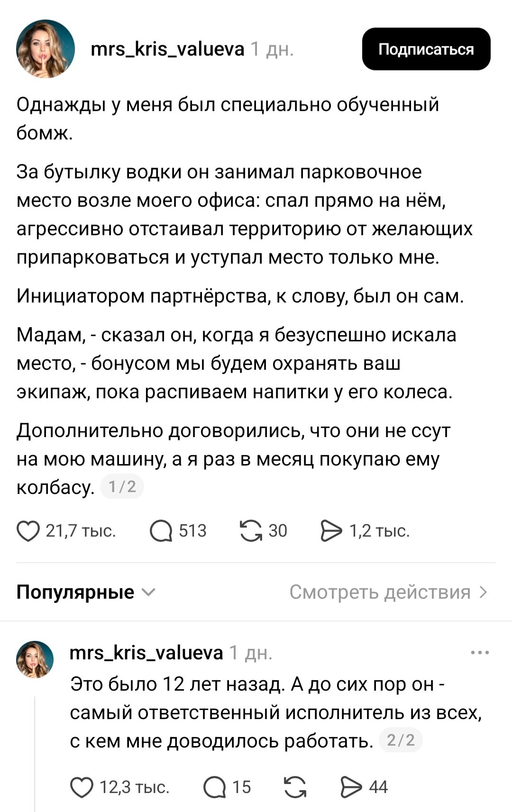Click the 21,7 тыс. likes count
Screen dimensions: 512x812
[81, 531]
